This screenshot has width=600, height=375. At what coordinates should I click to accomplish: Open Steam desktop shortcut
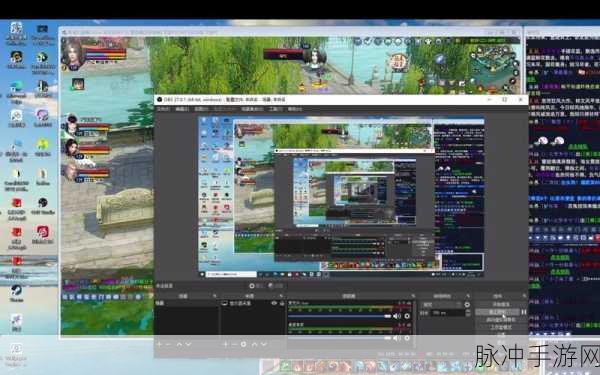tap(16, 293)
